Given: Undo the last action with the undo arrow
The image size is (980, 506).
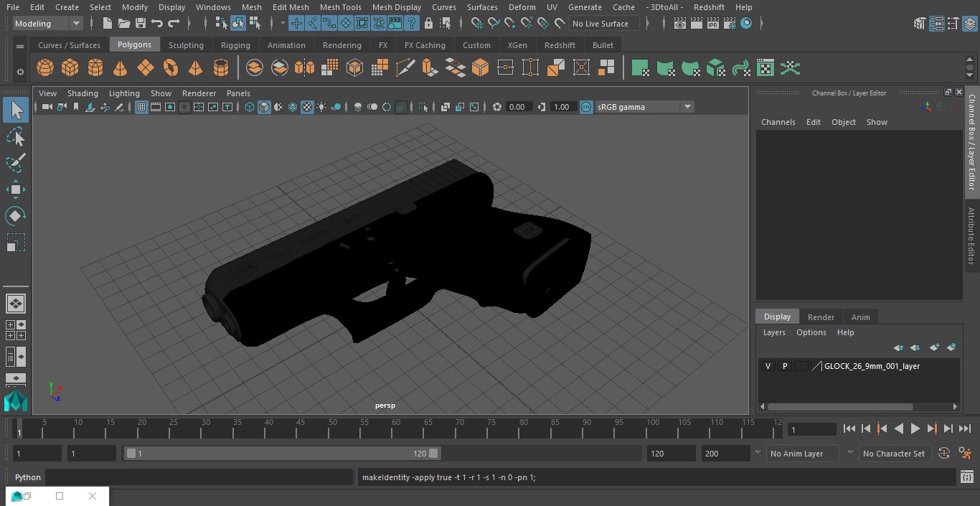Looking at the screenshot, I should coord(157,24).
